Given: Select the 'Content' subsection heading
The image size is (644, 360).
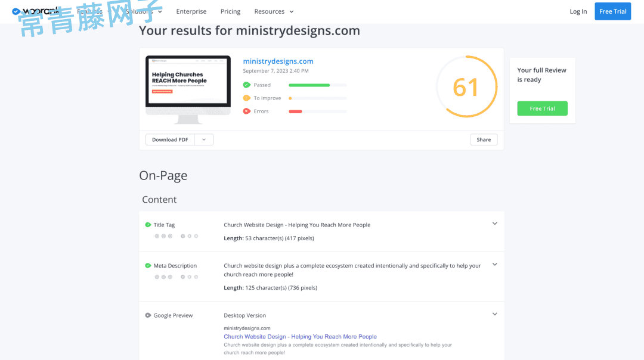Looking at the screenshot, I should [x=159, y=200].
